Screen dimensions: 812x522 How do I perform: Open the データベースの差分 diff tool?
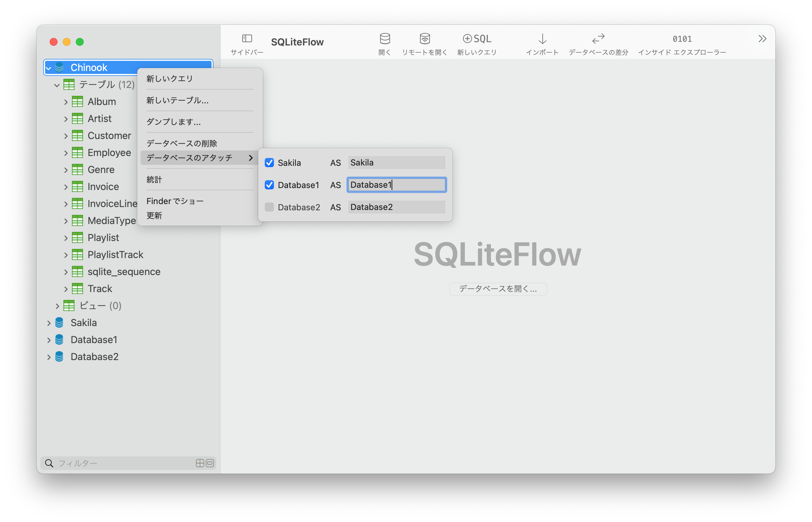pyautogui.click(x=598, y=38)
